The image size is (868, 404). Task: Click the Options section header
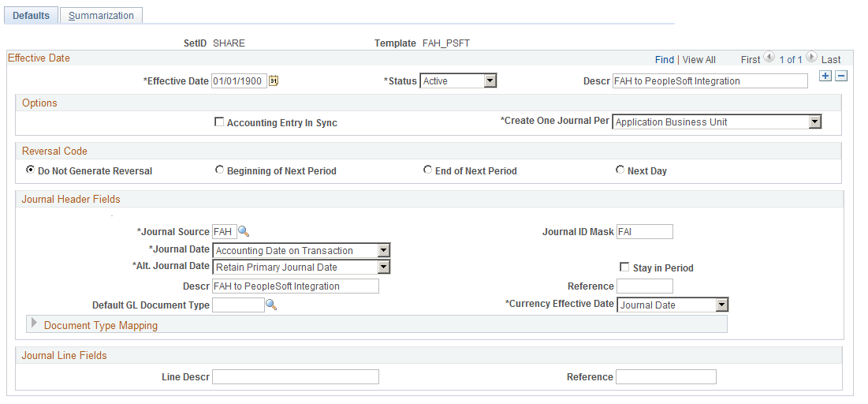39,103
